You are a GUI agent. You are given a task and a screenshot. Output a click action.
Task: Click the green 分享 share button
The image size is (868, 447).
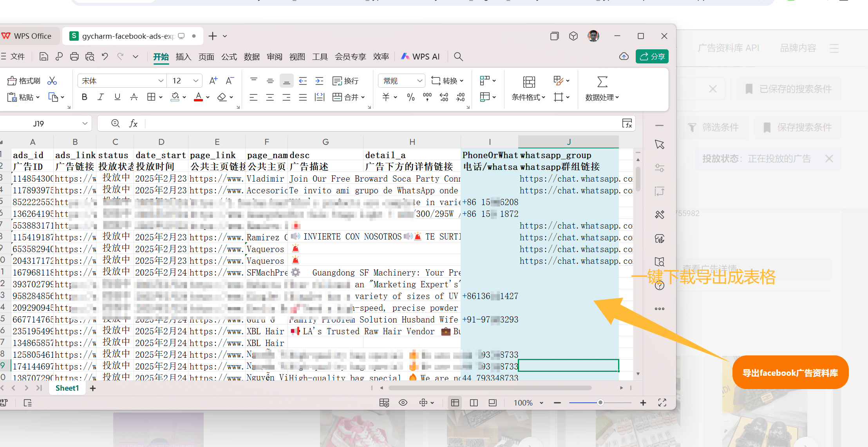pyautogui.click(x=652, y=57)
